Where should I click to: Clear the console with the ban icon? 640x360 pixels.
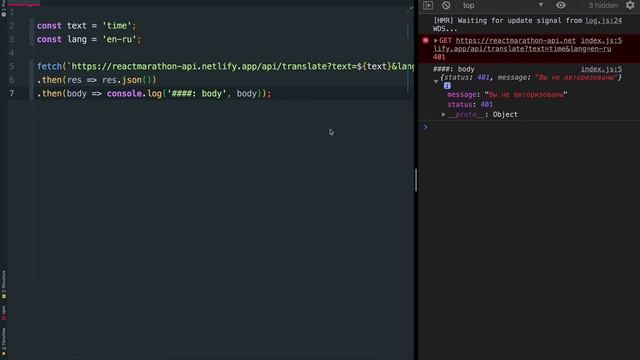coord(446,5)
